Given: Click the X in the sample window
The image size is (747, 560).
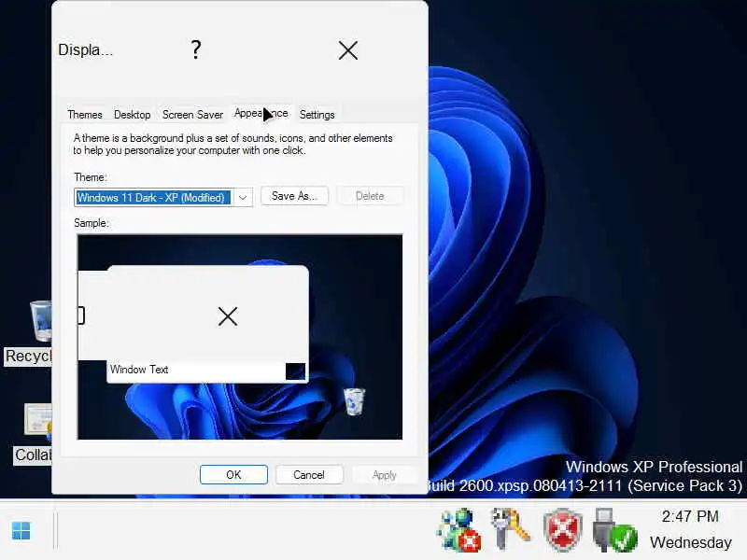Looking at the screenshot, I should tap(228, 316).
